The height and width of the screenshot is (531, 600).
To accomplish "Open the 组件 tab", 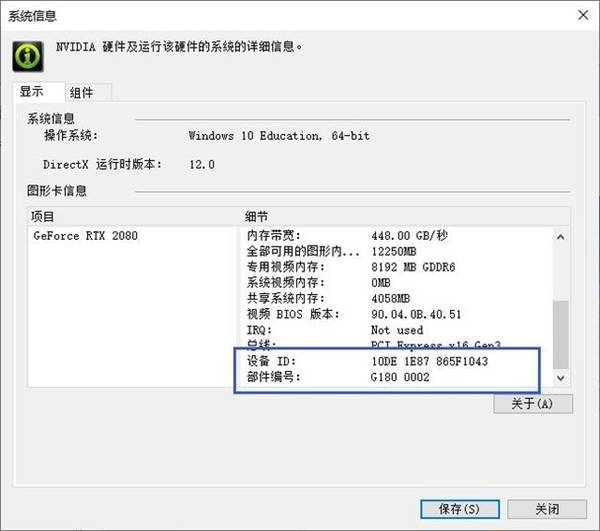I will [88, 93].
